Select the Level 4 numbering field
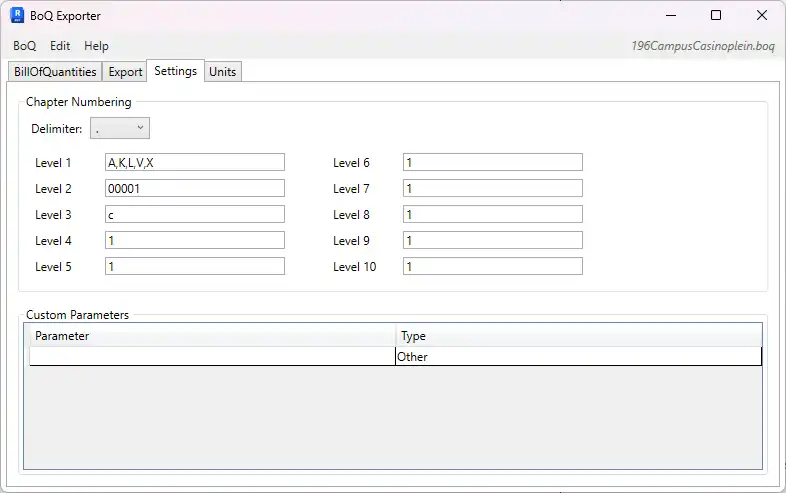The height and width of the screenshot is (493, 786). [x=194, y=240]
